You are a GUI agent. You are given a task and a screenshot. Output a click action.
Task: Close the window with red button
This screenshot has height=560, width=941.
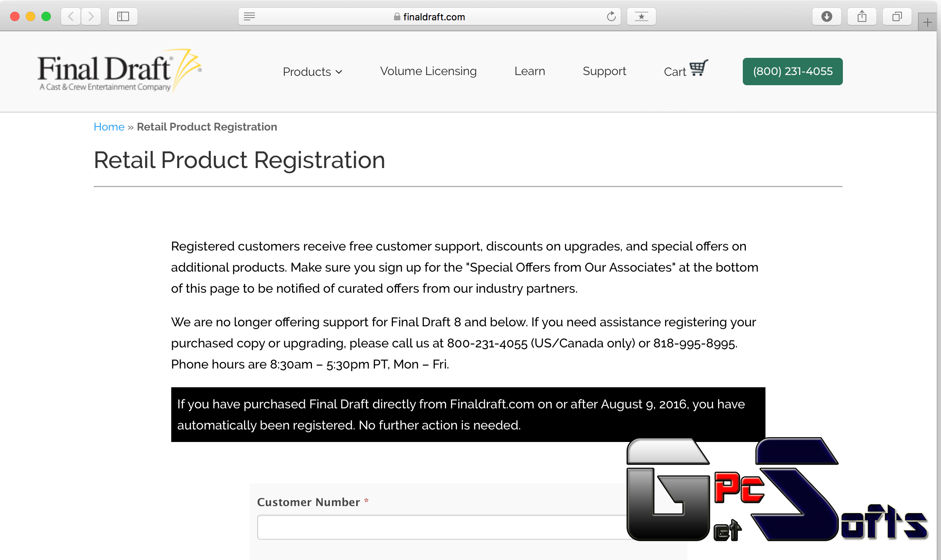pos(15,16)
